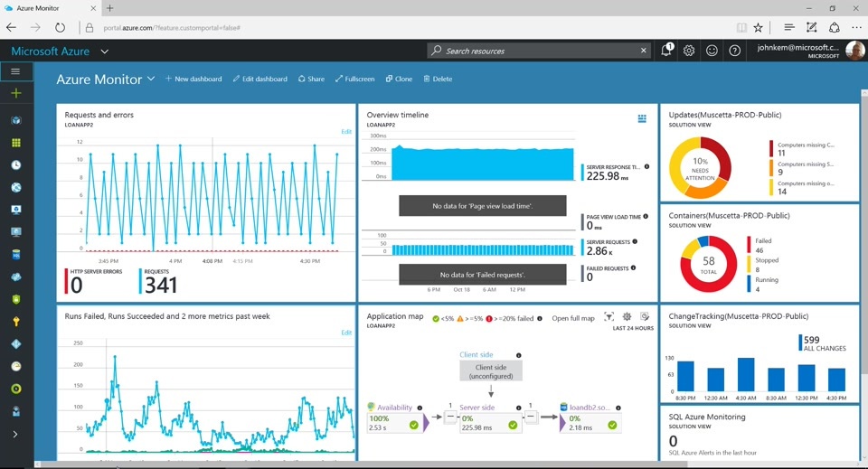Open the gauge Monitor sidebar icon

tap(16, 366)
